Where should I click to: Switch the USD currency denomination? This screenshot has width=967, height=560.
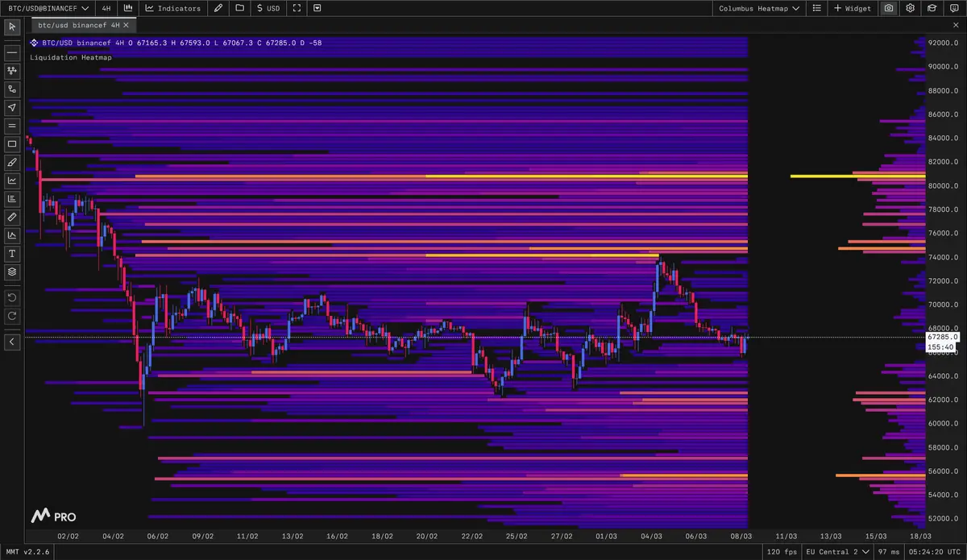tap(268, 8)
